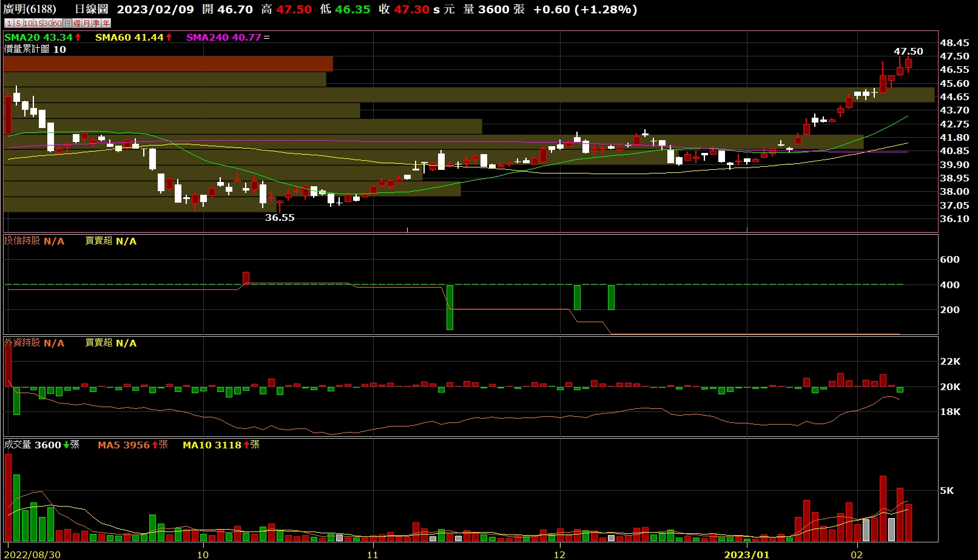
Task: Click the 2022/08/30 date axis label
Action: point(32,555)
